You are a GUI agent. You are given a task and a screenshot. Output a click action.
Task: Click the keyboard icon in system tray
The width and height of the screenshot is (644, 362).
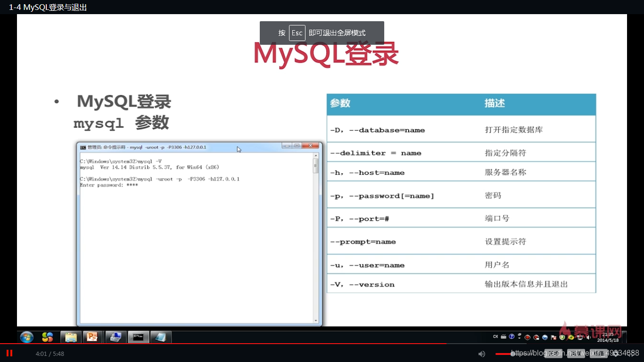click(x=503, y=337)
